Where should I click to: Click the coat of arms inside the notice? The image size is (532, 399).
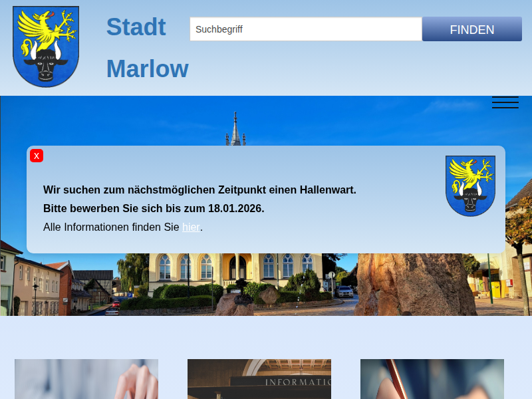(x=470, y=186)
